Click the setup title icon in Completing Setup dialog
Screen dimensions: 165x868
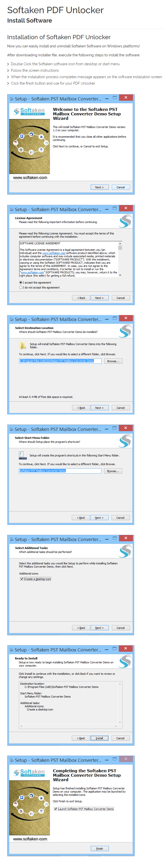click(x=11, y=760)
